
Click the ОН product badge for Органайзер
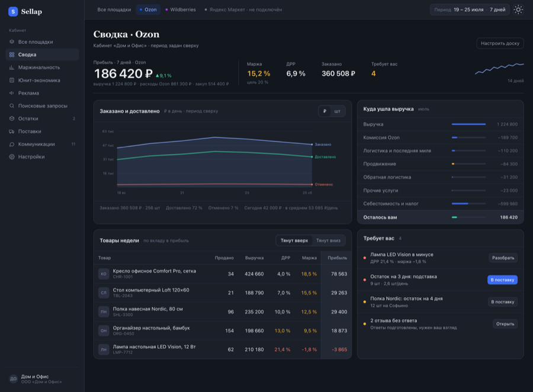pyautogui.click(x=104, y=330)
